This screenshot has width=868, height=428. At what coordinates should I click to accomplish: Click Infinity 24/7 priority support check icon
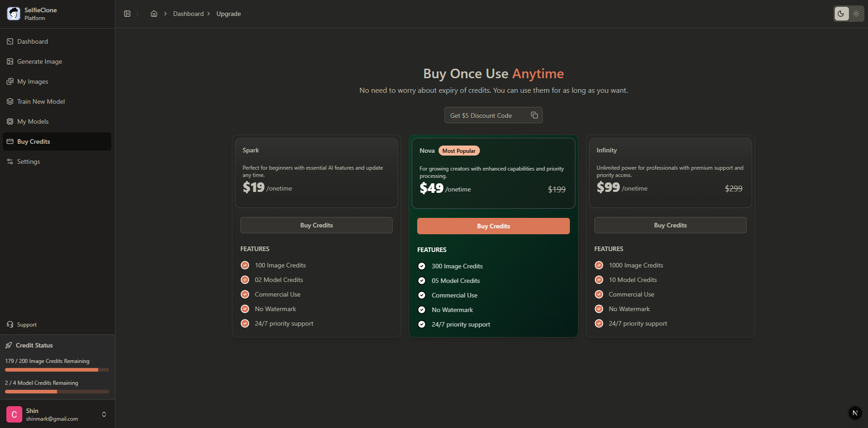point(599,323)
